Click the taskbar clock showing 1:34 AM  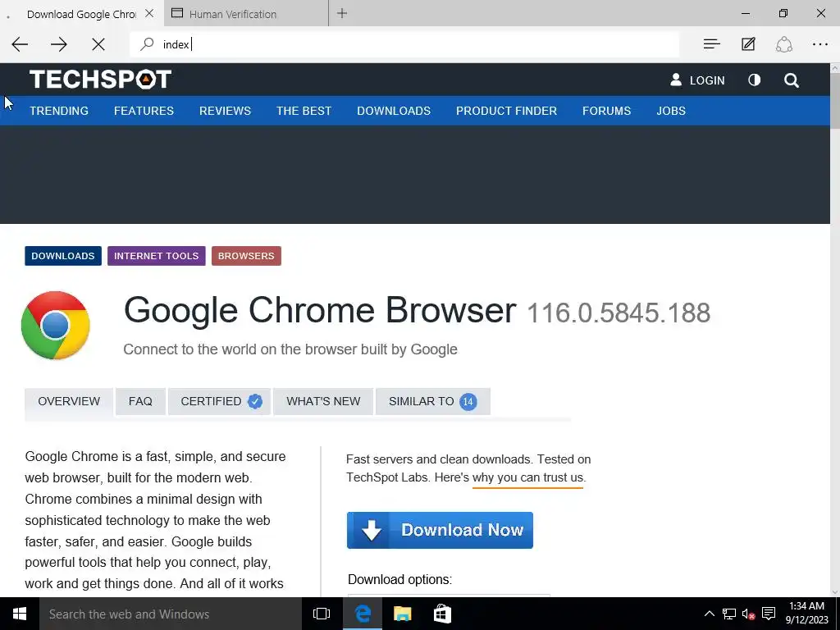[807, 614]
